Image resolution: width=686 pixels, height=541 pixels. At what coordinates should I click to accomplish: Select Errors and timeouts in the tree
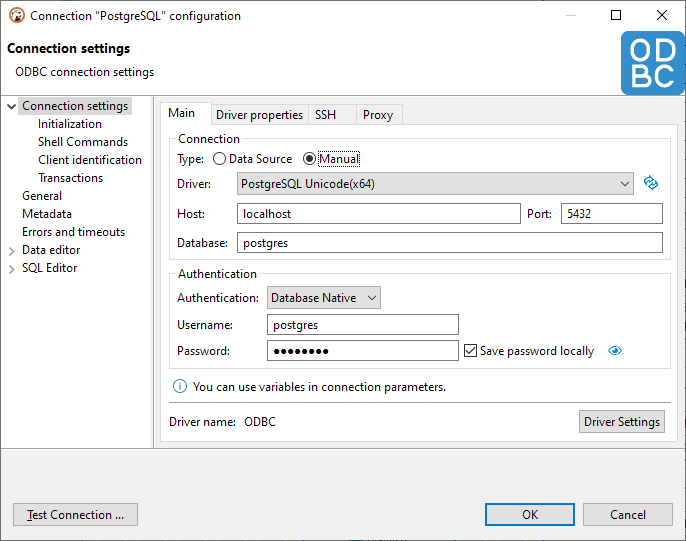click(74, 231)
